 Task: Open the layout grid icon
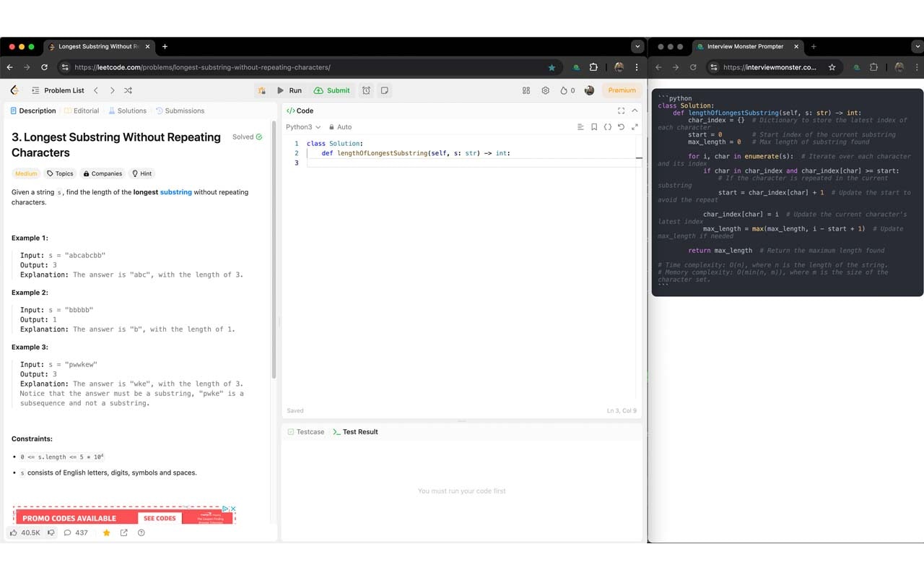pyautogui.click(x=526, y=90)
